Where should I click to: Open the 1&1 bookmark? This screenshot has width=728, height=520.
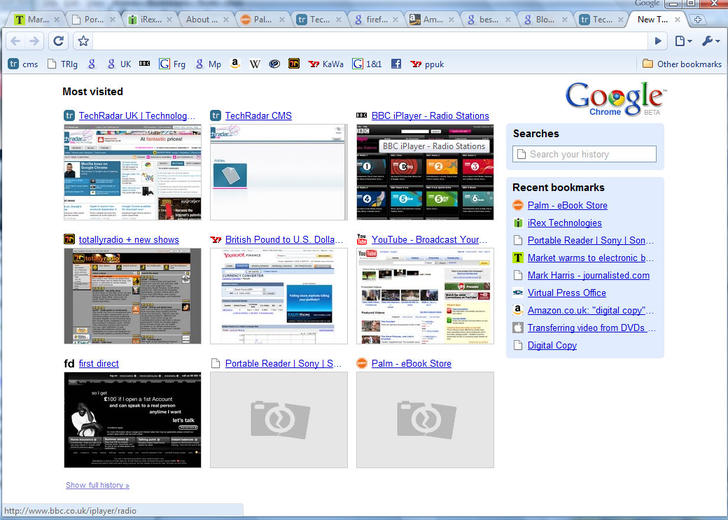point(367,64)
